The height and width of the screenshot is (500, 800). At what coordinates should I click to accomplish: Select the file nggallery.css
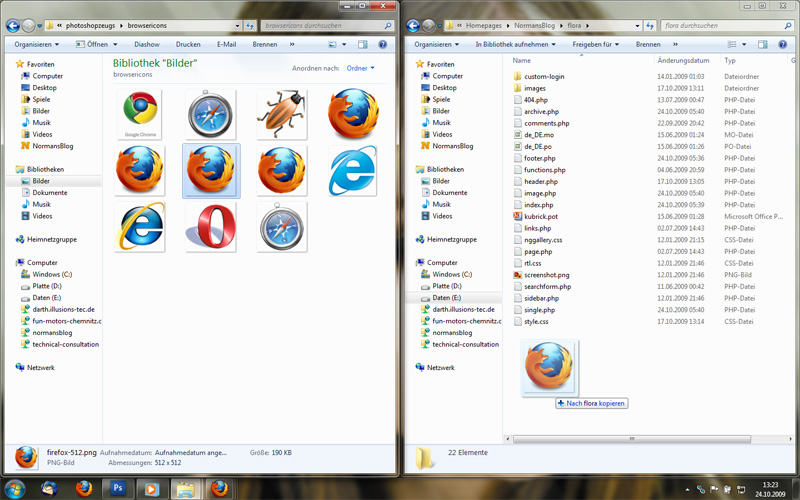[543, 240]
